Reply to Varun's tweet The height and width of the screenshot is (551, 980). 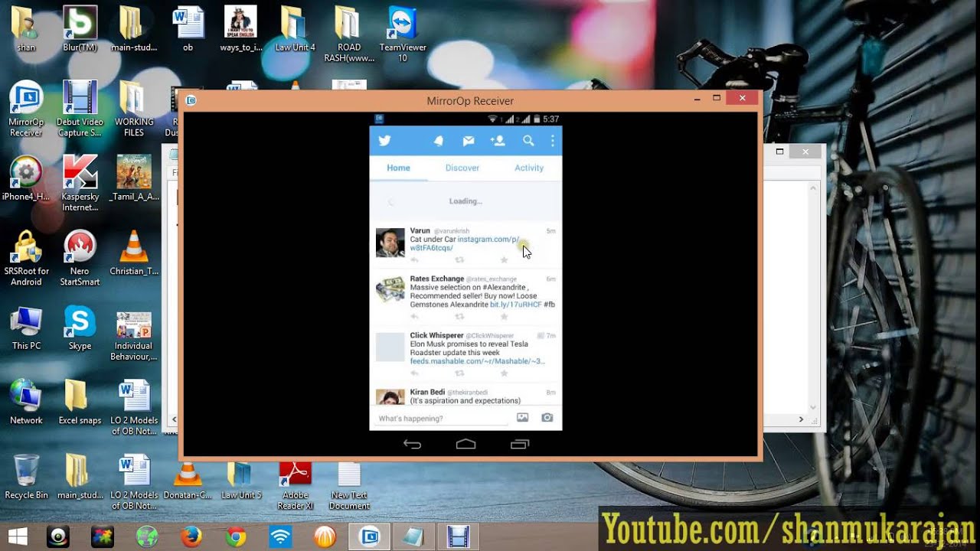[x=414, y=260]
